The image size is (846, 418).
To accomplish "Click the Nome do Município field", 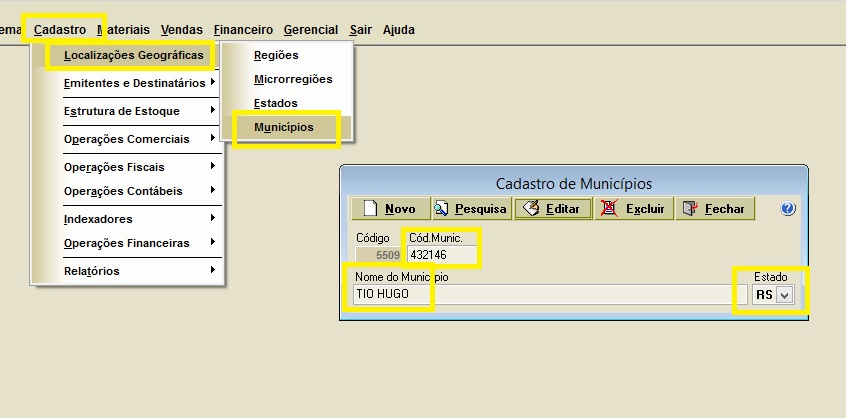I will click(550, 294).
